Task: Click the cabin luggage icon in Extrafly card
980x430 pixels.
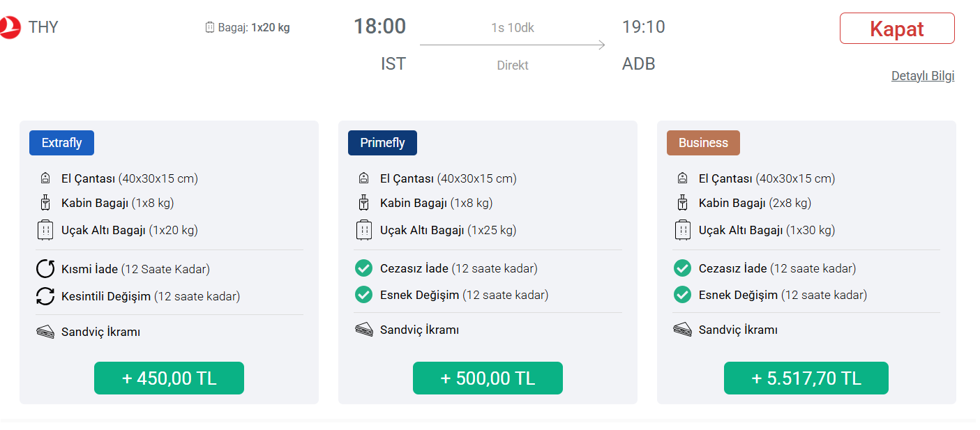Action: click(45, 204)
